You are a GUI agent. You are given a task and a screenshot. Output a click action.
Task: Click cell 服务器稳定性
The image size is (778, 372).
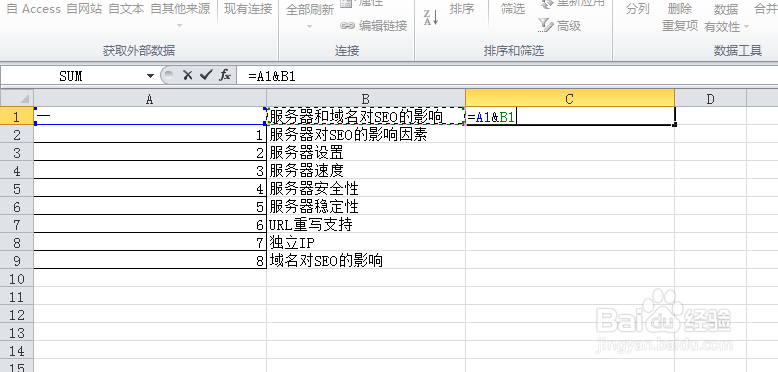tap(366, 206)
